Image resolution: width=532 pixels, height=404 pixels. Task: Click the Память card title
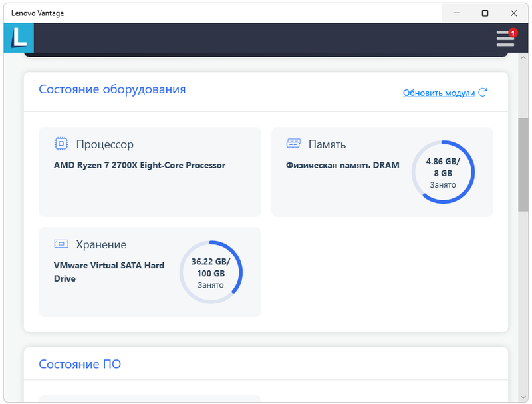pos(327,144)
